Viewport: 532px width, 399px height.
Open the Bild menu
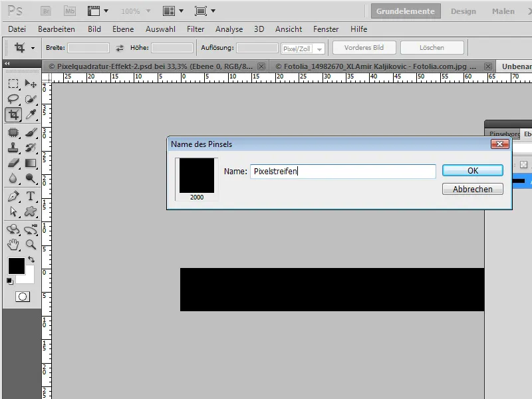click(x=94, y=29)
